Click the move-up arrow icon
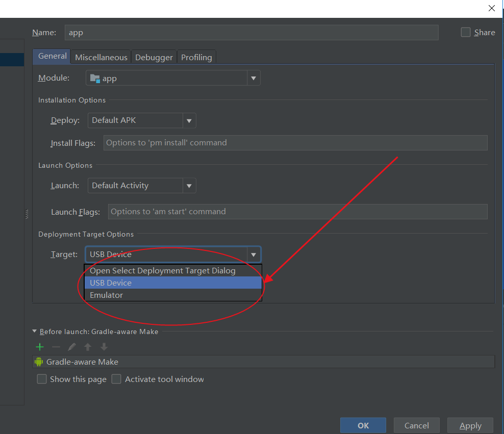The width and height of the screenshot is (504, 434). click(x=88, y=347)
